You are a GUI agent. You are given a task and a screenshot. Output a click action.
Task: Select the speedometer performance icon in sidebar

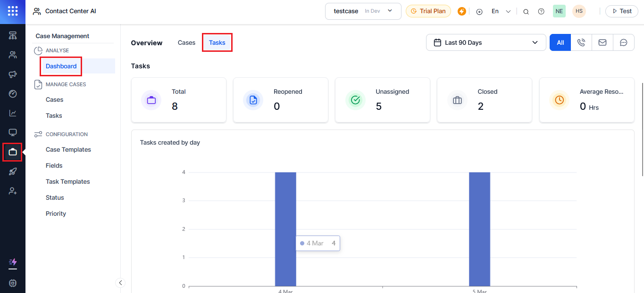(12, 94)
